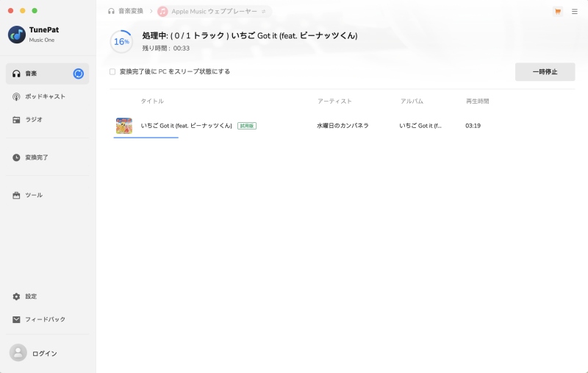
Task: Click the いちご Got it album thumbnail
Action: click(x=124, y=126)
